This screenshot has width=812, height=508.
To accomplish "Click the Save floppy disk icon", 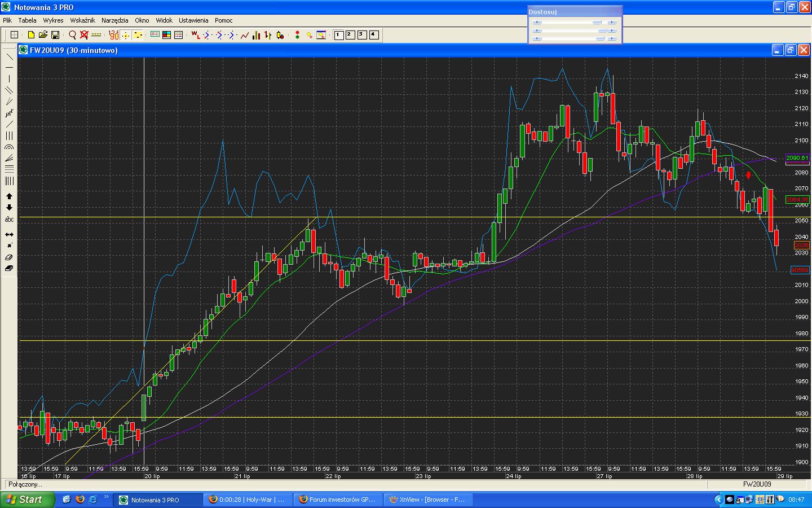I will click(x=55, y=35).
